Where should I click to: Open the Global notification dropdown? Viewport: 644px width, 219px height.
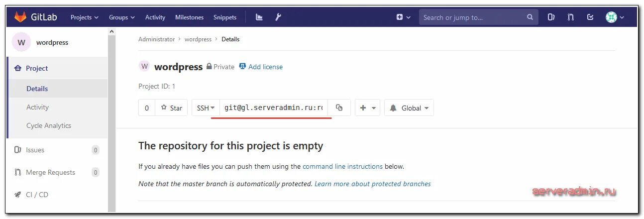tap(409, 108)
